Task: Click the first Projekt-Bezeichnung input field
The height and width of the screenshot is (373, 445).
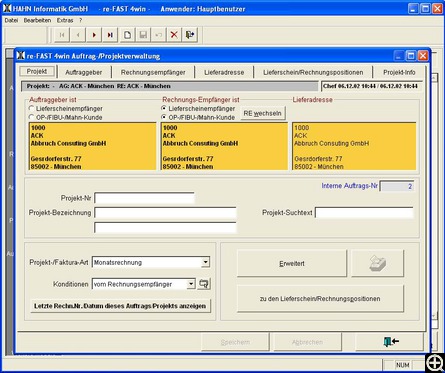Action: click(165, 213)
